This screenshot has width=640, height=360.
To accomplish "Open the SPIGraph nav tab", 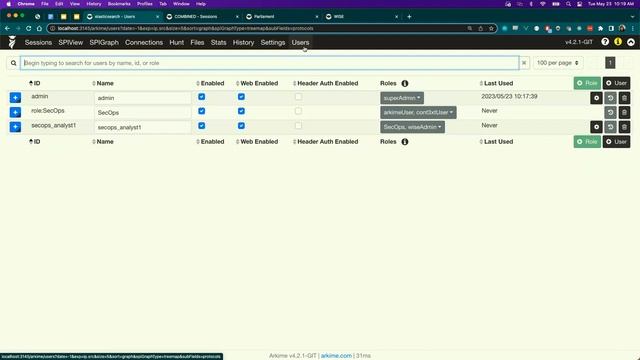I will (104, 42).
